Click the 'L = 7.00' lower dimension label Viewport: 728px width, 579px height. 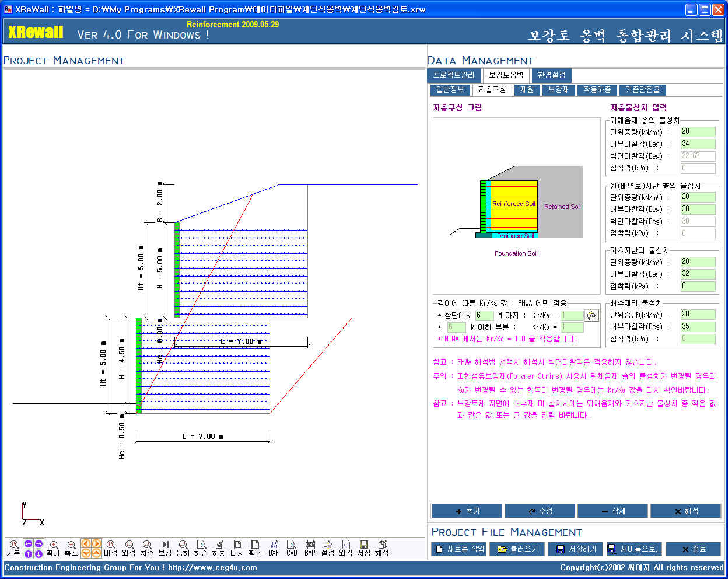[202, 436]
